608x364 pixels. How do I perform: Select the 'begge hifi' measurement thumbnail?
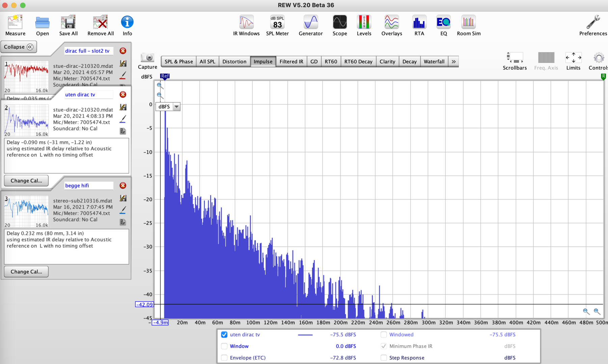click(26, 211)
